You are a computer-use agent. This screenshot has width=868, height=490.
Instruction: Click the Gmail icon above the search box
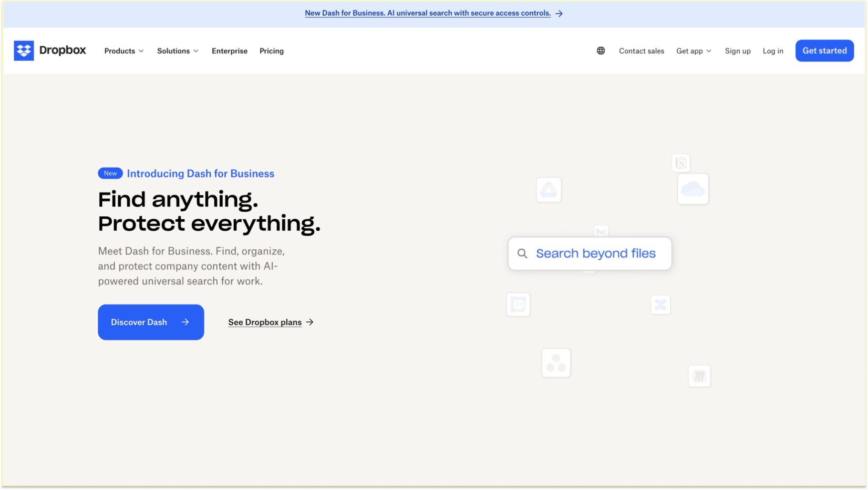pyautogui.click(x=601, y=232)
